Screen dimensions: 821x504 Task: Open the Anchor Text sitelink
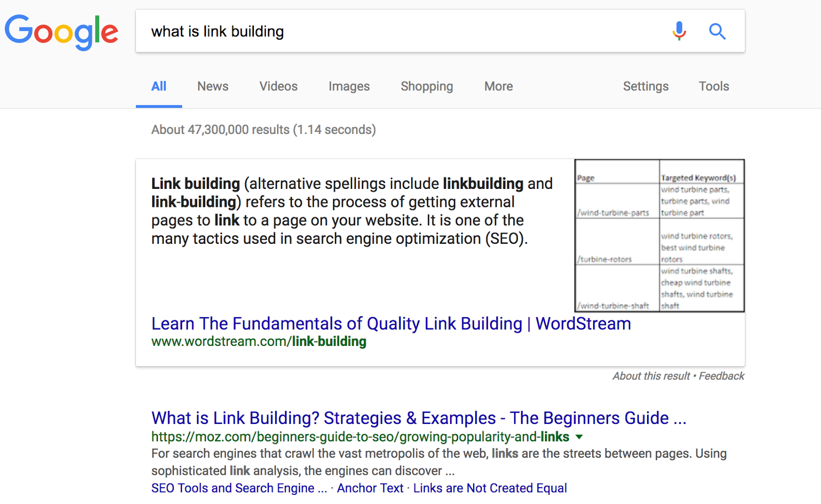pos(370,488)
